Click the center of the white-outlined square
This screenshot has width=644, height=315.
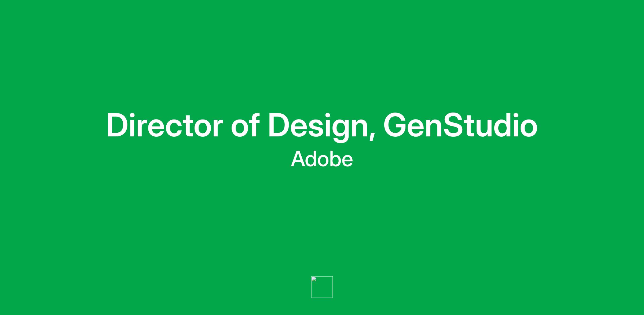point(322,287)
